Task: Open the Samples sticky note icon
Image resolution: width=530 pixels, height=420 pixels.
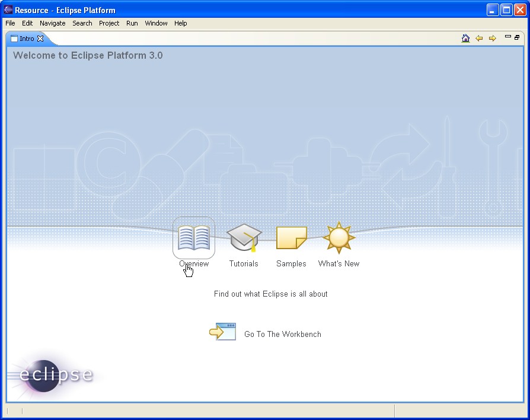Action: point(291,238)
